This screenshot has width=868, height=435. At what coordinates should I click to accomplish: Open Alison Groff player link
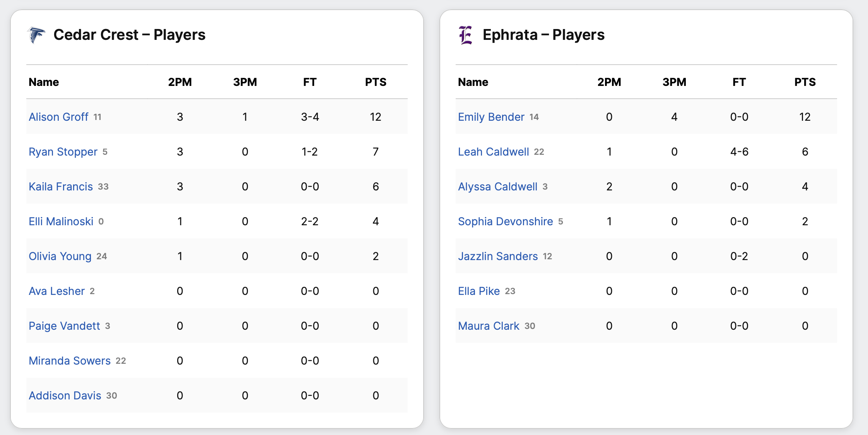(58, 117)
